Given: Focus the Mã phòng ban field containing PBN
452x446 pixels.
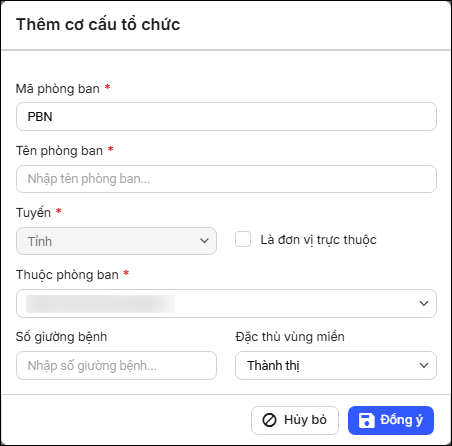Looking at the screenshot, I should [226, 117].
